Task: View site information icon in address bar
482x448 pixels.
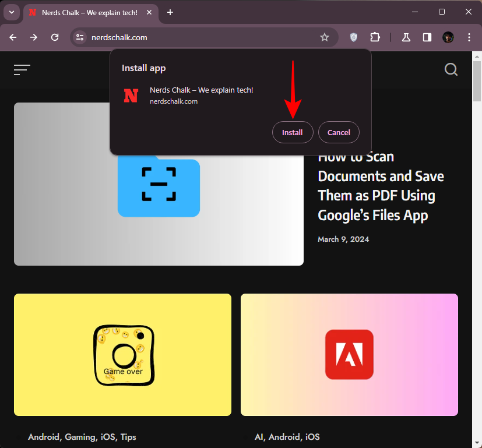Action: 80,37
